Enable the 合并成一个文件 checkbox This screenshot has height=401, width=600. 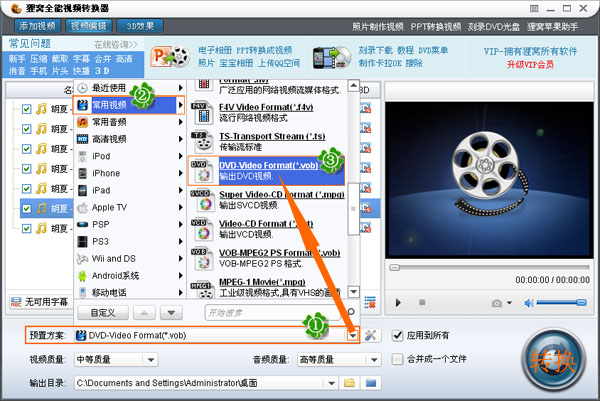(398, 359)
